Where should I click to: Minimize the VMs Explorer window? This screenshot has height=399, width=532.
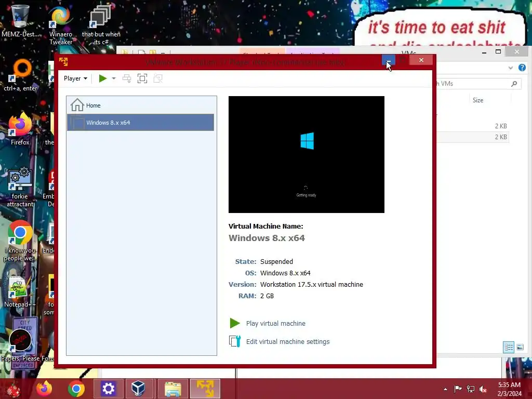pos(484,52)
